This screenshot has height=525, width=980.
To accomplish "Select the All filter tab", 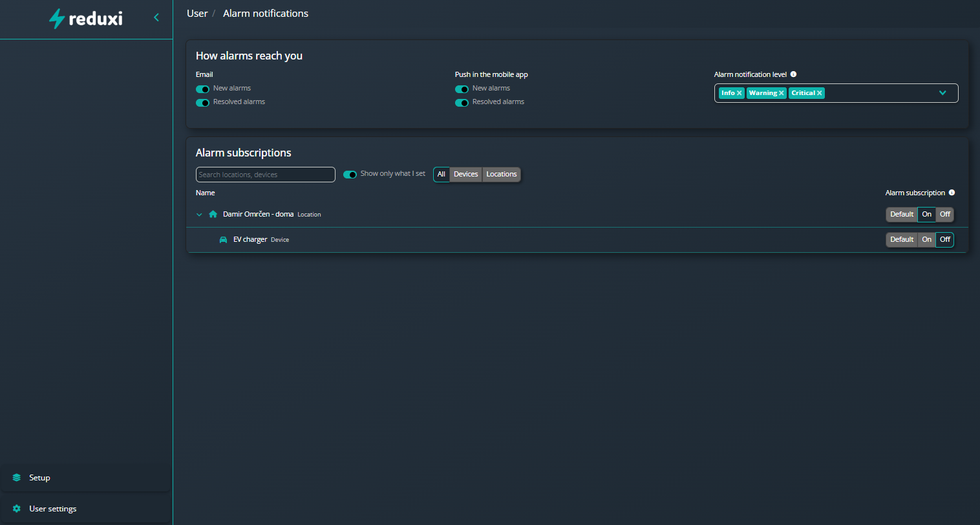I will pyautogui.click(x=442, y=175).
